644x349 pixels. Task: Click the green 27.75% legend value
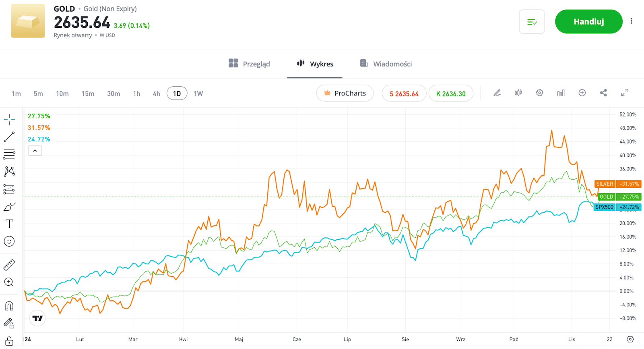(x=39, y=116)
